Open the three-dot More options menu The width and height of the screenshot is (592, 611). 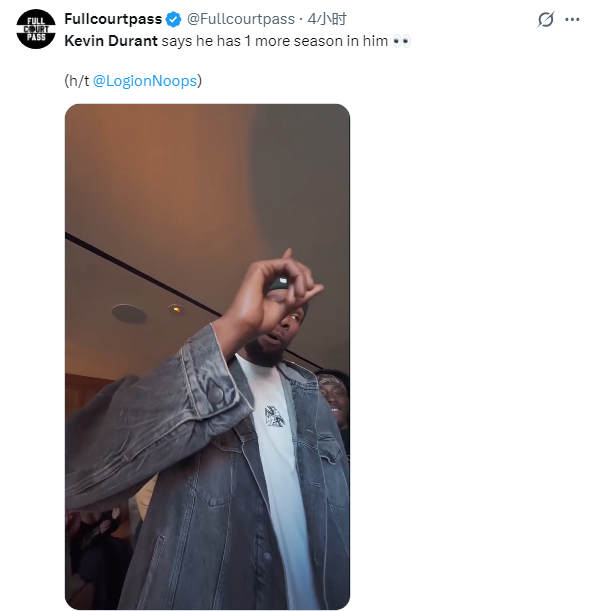[572, 19]
